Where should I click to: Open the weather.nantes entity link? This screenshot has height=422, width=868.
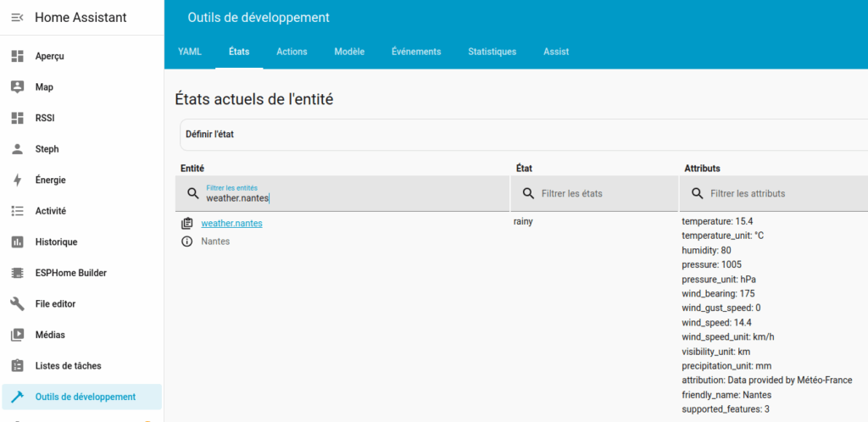point(231,224)
